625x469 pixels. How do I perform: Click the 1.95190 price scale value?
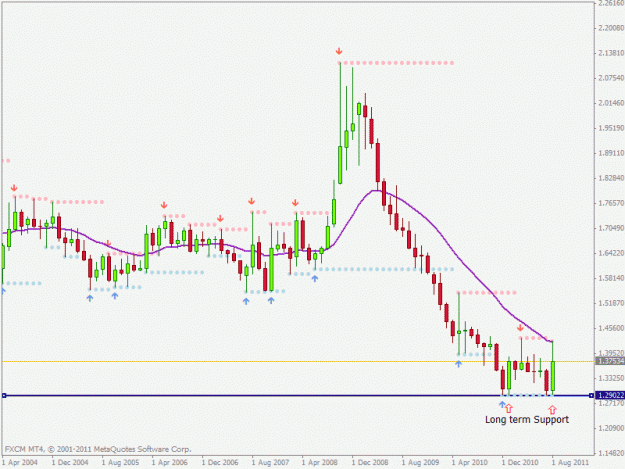pyautogui.click(x=611, y=128)
